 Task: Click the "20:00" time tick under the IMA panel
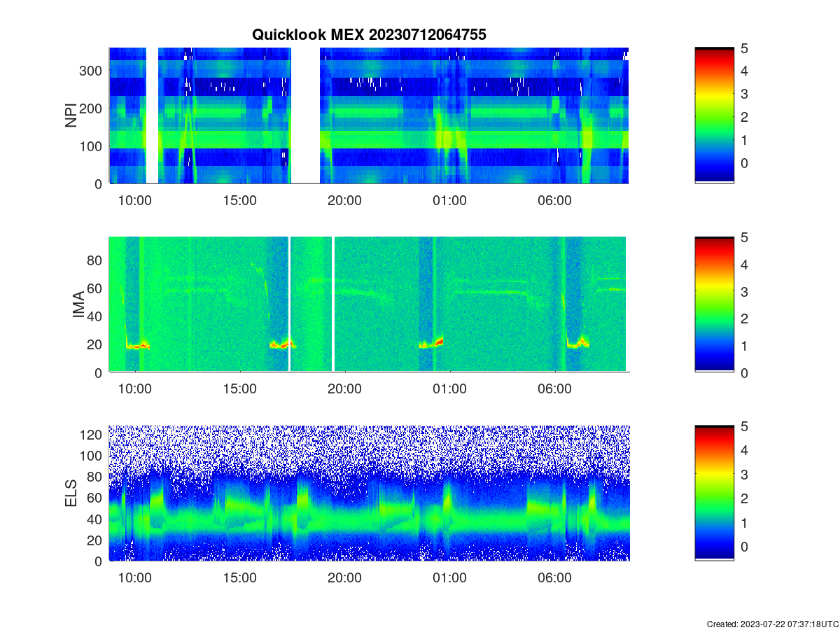pos(345,389)
